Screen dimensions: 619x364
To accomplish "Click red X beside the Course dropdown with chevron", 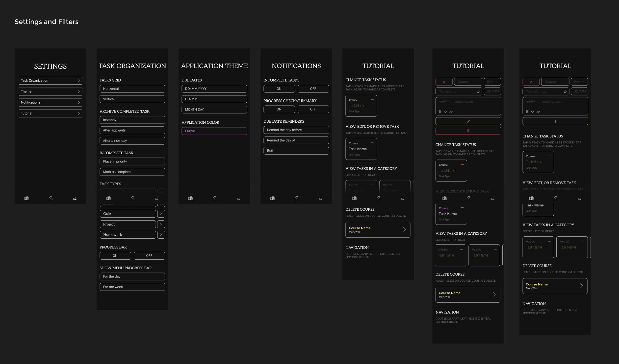I will 531,82.
